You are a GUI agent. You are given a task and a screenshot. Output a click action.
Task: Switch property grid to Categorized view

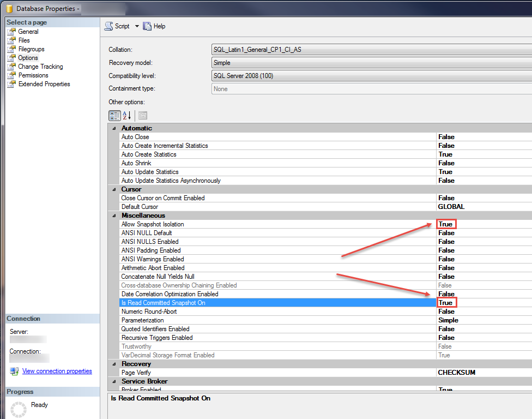click(114, 116)
